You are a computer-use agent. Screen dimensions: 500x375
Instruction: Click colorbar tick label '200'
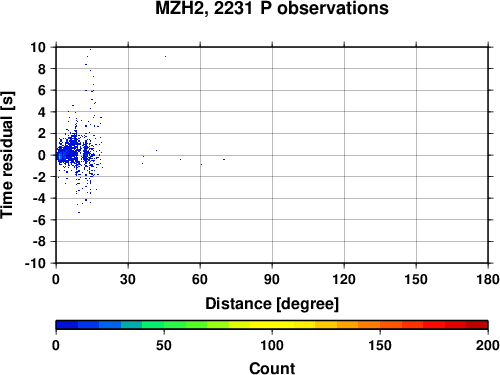[488, 345]
